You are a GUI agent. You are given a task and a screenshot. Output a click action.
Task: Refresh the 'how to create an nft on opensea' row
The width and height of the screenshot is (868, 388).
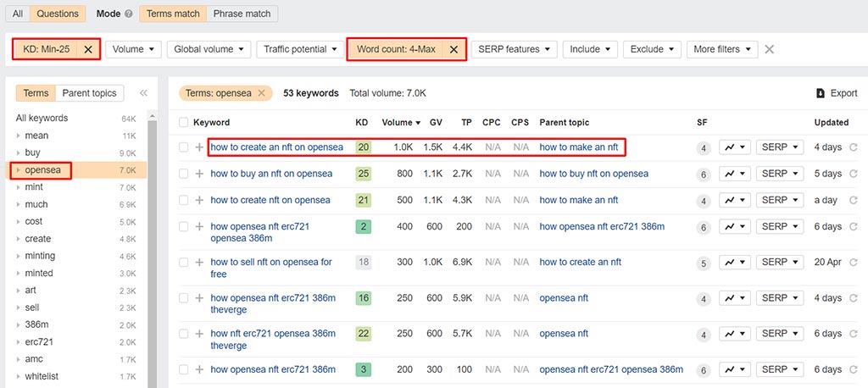click(853, 147)
